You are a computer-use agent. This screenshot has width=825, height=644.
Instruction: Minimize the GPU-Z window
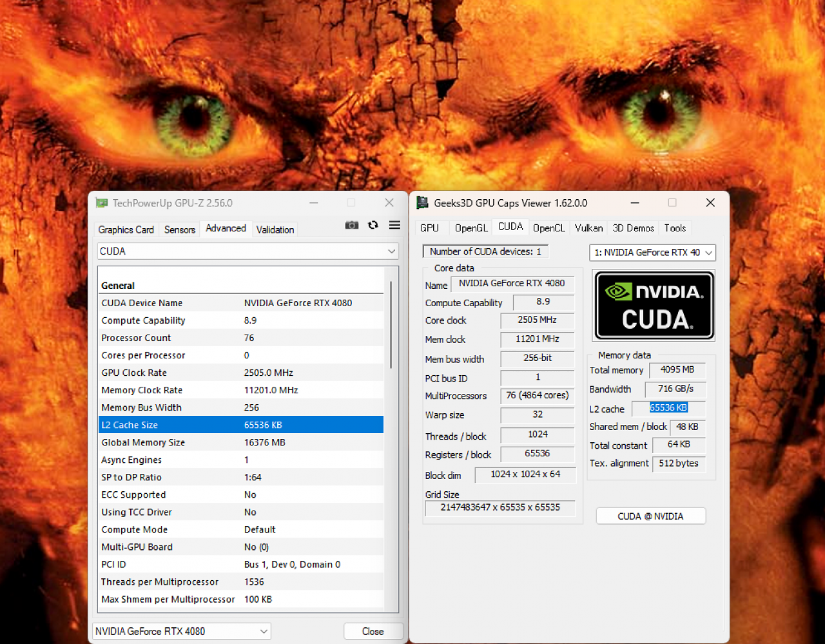(x=314, y=202)
